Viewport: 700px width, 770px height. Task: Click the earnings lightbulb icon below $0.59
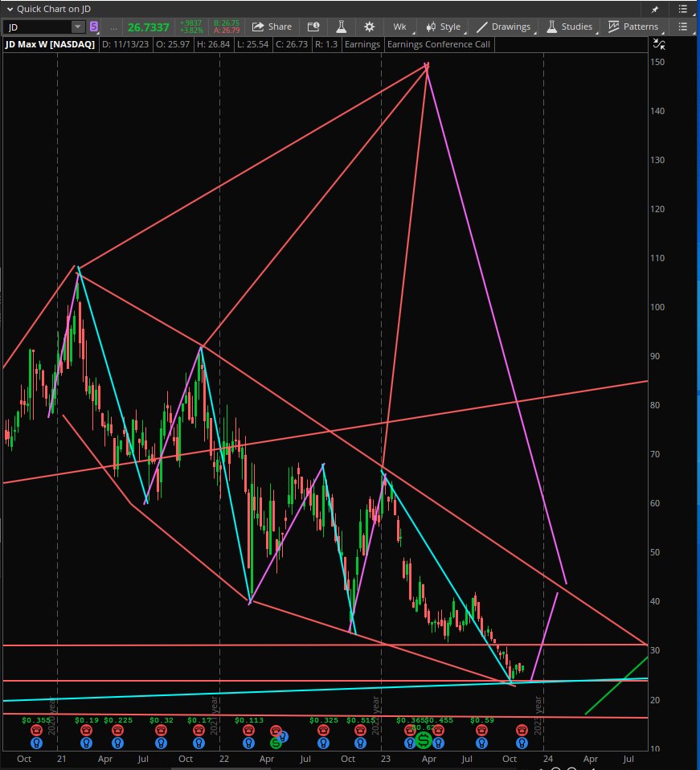pos(481,743)
